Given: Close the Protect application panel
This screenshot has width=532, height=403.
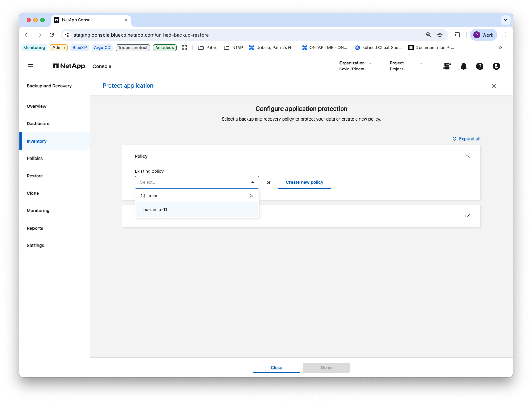Looking at the screenshot, I should point(494,86).
